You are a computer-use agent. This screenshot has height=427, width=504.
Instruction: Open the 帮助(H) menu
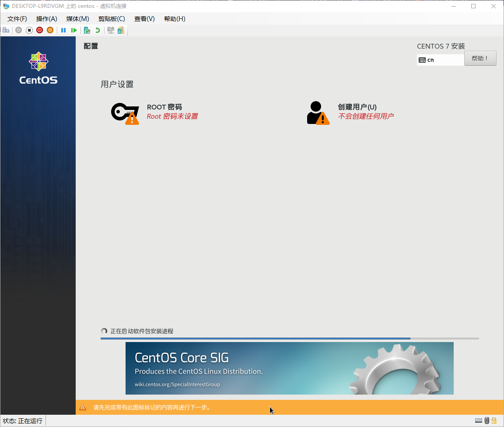tap(175, 19)
